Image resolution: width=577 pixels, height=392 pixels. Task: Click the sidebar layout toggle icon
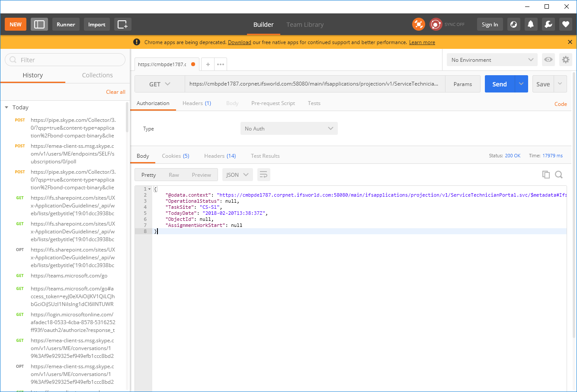[39, 24]
